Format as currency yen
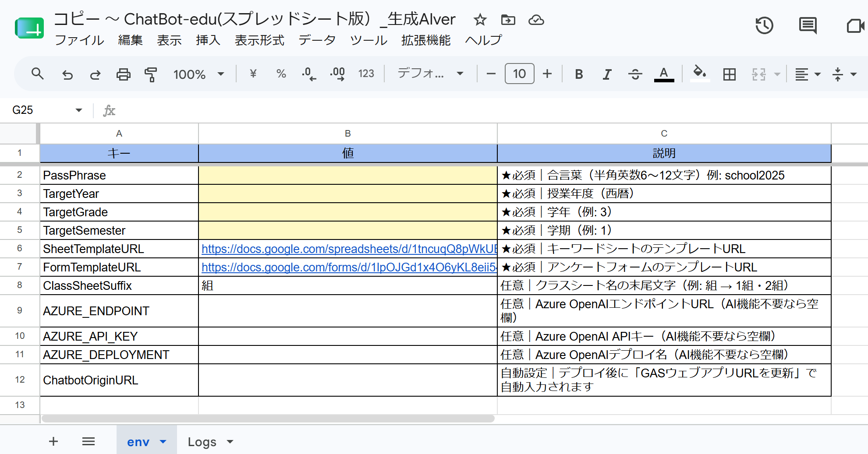This screenshot has height=454, width=868. coord(253,74)
